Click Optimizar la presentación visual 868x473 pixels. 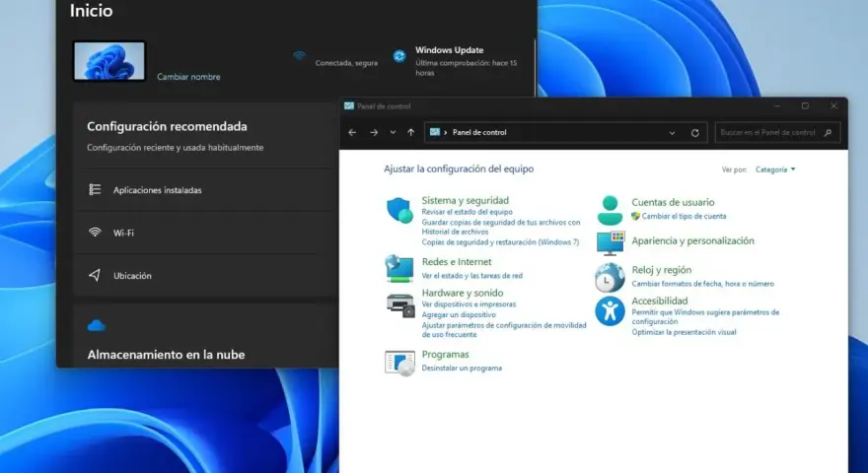tap(684, 332)
